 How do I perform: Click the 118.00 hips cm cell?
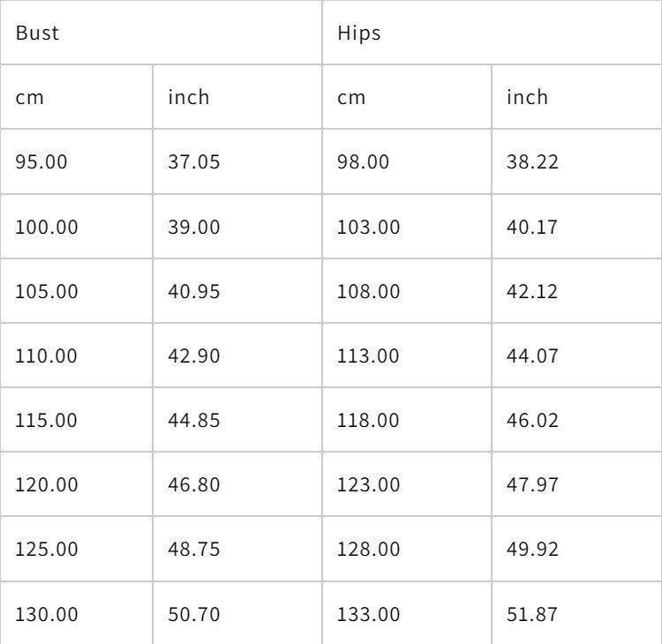pyautogui.click(x=368, y=420)
